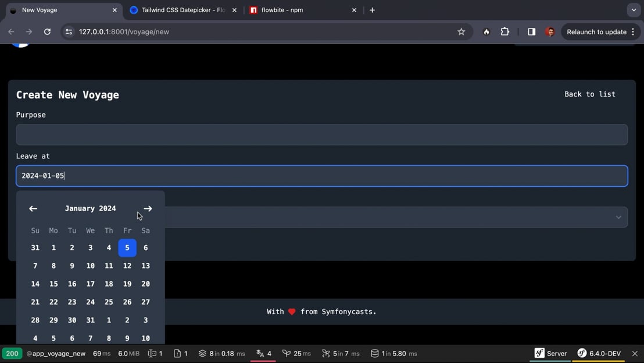
Task: Select January 28 in the datepicker
Action: tap(35, 321)
